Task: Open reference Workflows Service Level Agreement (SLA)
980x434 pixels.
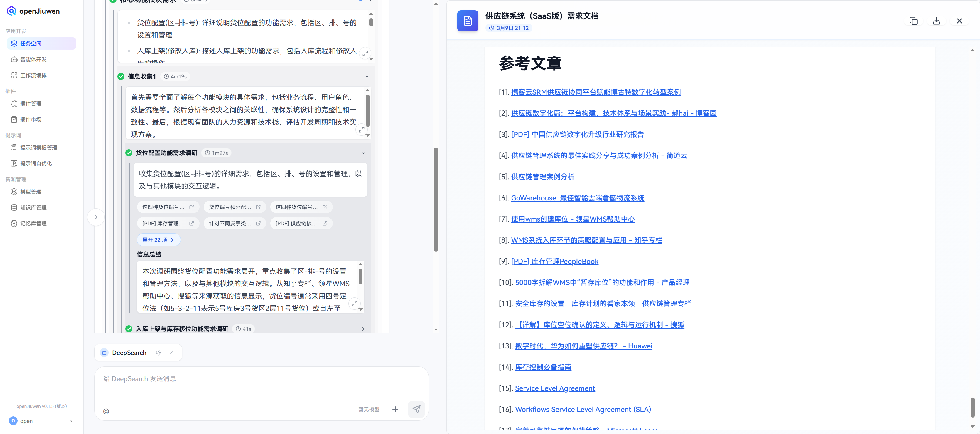Action: pos(583,410)
